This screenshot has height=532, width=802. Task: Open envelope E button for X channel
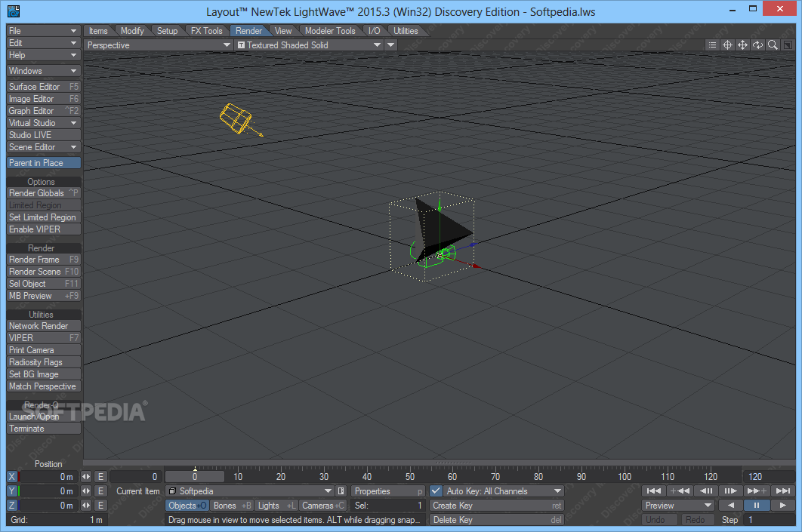tap(100, 476)
